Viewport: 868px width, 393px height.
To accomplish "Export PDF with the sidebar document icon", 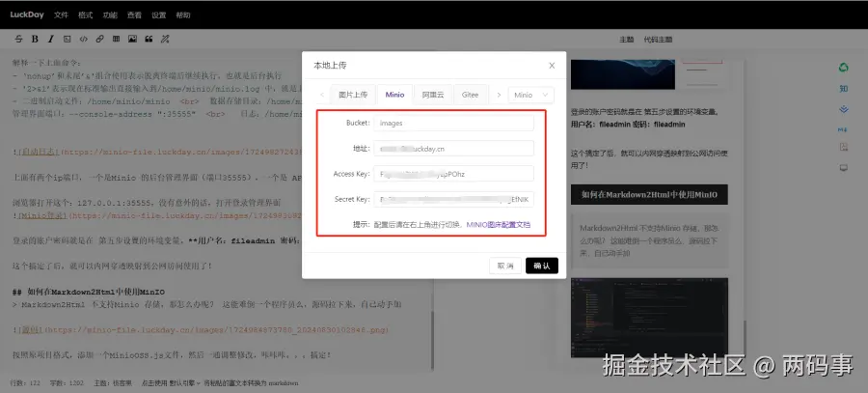I will [x=844, y=147].
